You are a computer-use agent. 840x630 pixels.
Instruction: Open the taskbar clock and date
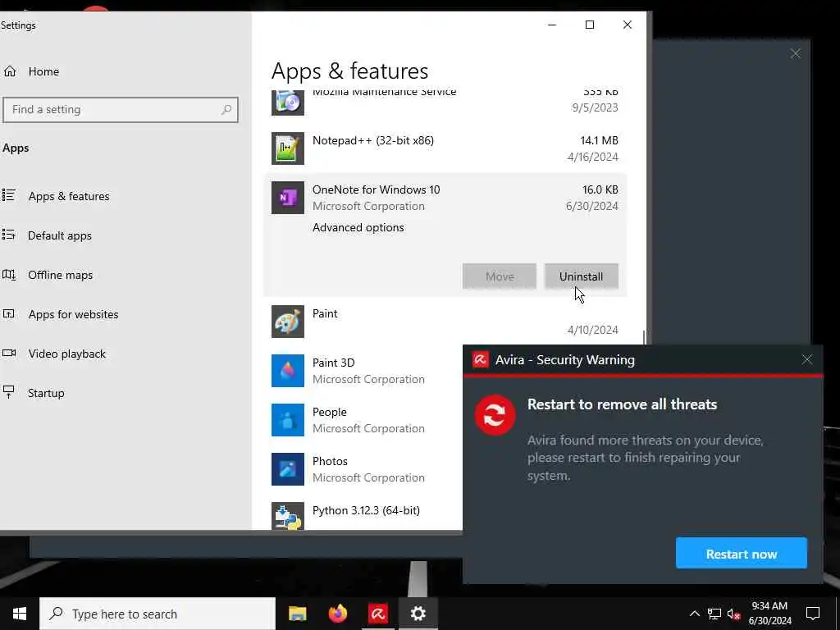[769, 614]
